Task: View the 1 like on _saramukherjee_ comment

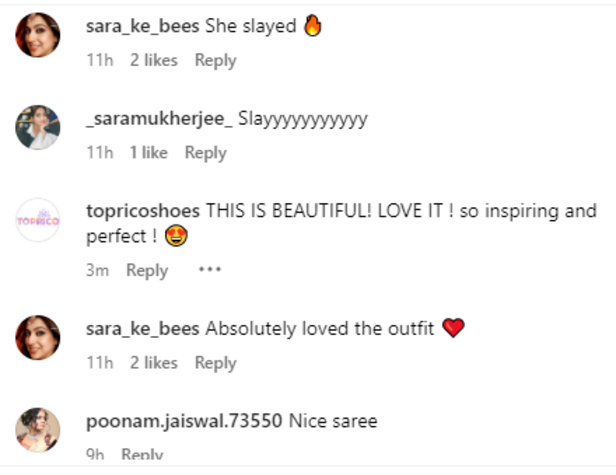Action: point(148,152)
